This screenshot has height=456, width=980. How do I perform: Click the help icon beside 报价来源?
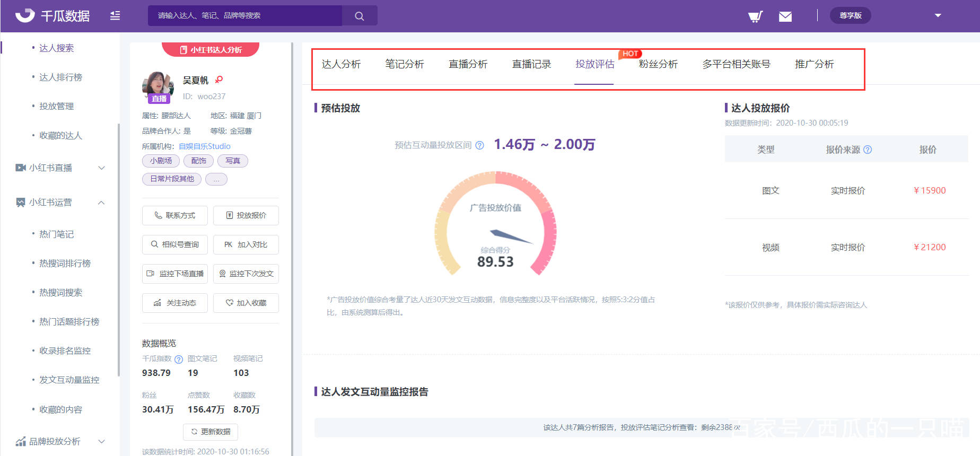tap(868, 150)
